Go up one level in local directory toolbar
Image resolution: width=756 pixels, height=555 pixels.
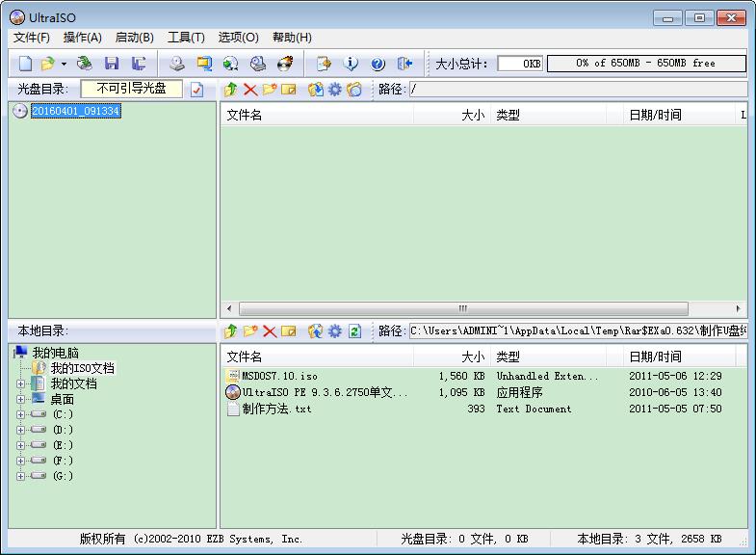(x=231, y=330)
